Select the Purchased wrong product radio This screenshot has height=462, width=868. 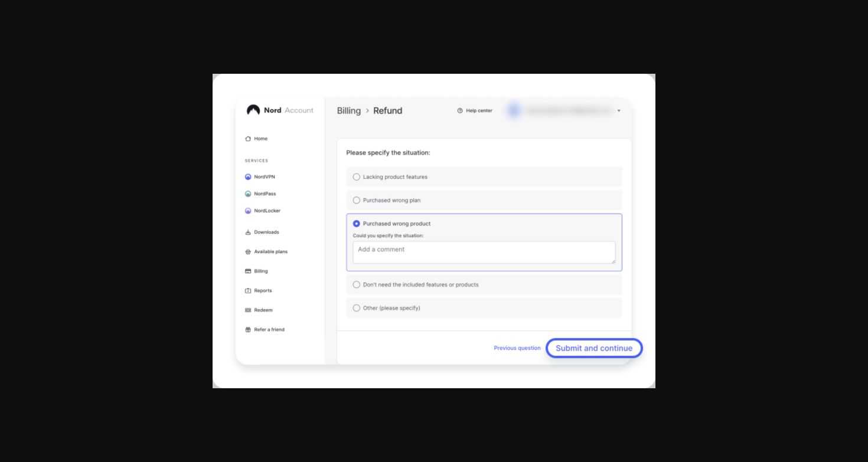(356, 224)
